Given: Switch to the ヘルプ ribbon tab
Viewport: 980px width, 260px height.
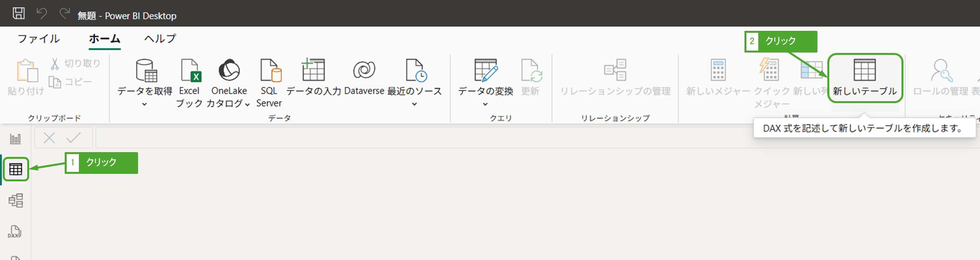Looking at the screenshot, I should click(x=160, y=39).
